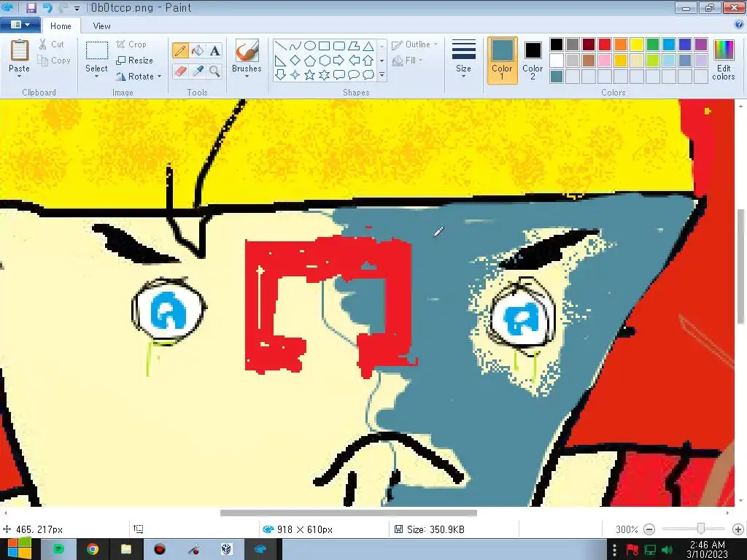Choose the Four-point star shape
The image size is (747, 560).
295,75
